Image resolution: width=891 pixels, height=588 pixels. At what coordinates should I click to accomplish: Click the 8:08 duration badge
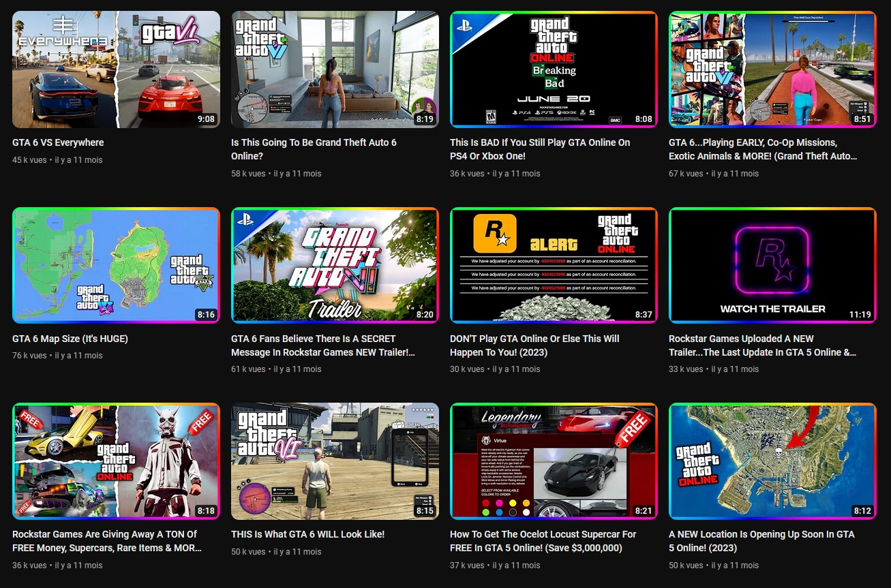point(644,119)
